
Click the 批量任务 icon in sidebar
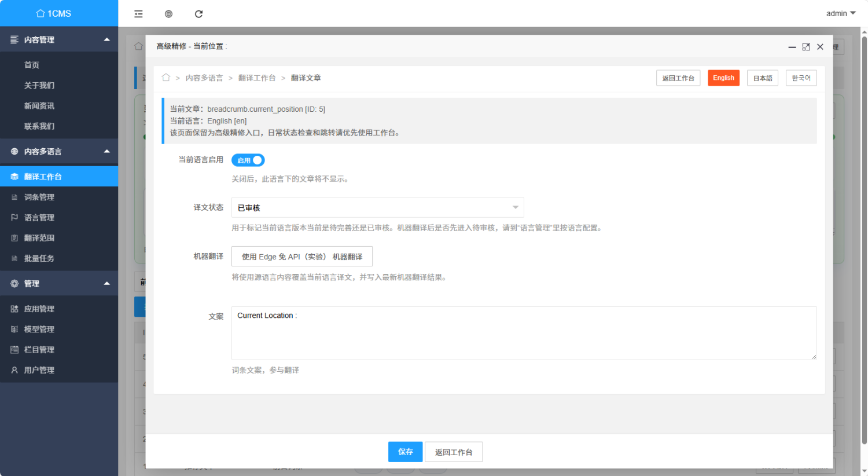tap(14, 259)
